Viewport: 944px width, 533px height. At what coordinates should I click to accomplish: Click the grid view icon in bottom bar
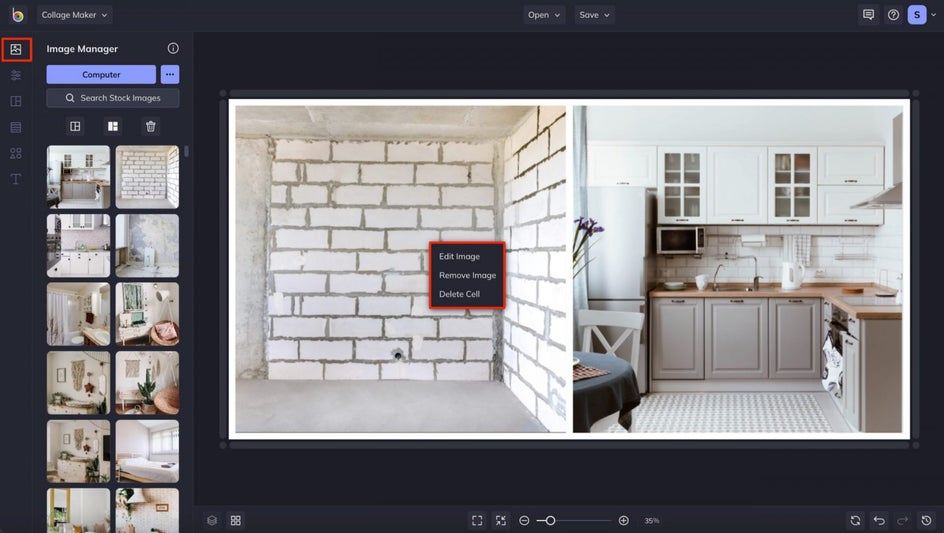(x=235, y=520)
